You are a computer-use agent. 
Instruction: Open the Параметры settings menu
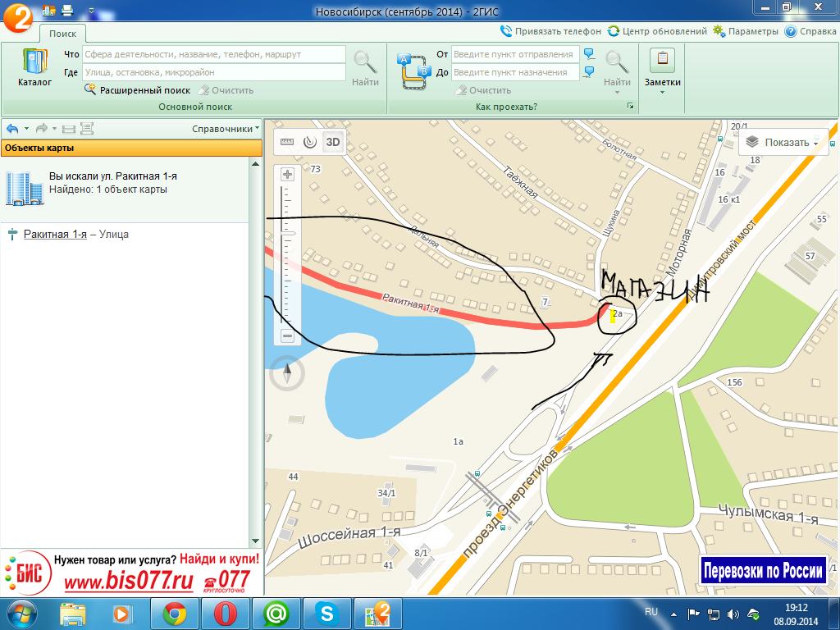pyautogui.click(x=745, y=31)
